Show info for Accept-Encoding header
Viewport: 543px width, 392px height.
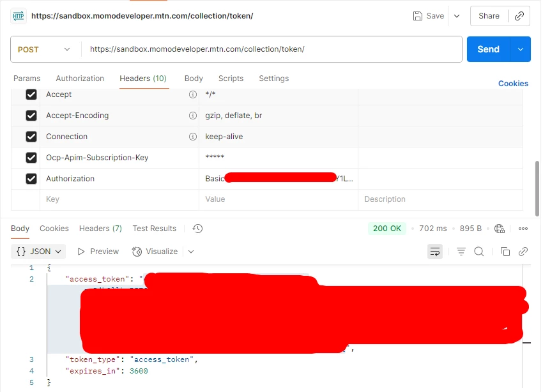192,116
